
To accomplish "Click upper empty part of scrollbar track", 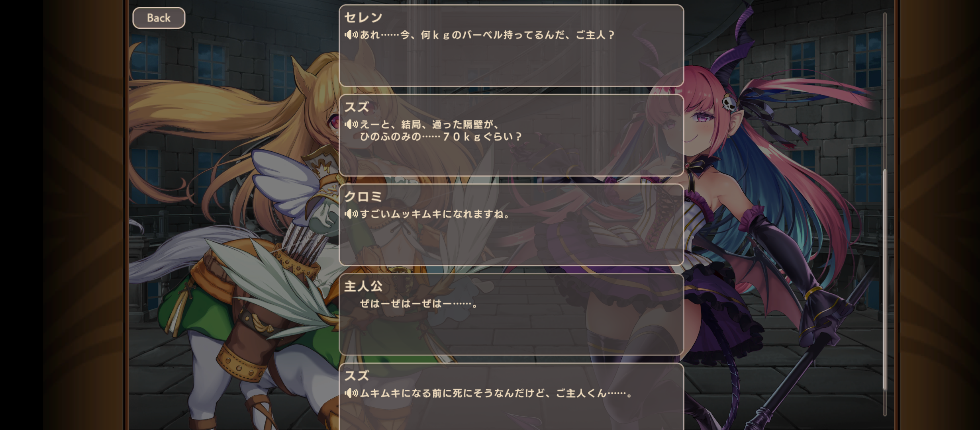I will click(x=885, y=91).
